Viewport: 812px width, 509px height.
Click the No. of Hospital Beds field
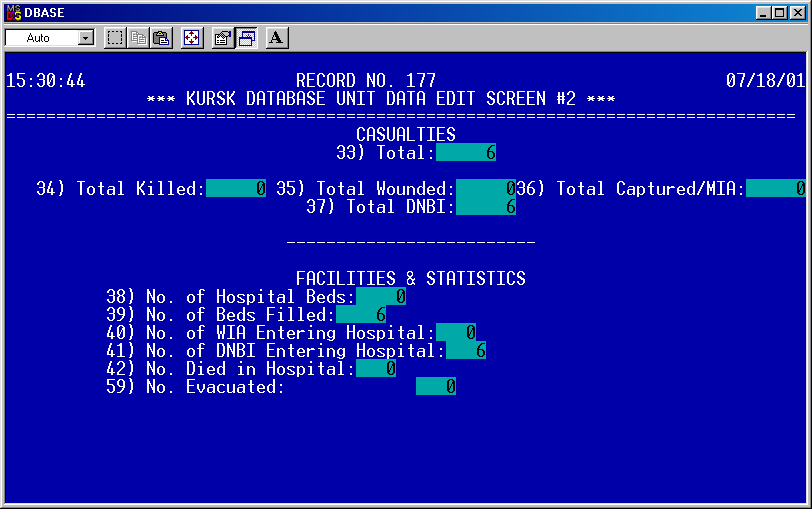[381, 297]
